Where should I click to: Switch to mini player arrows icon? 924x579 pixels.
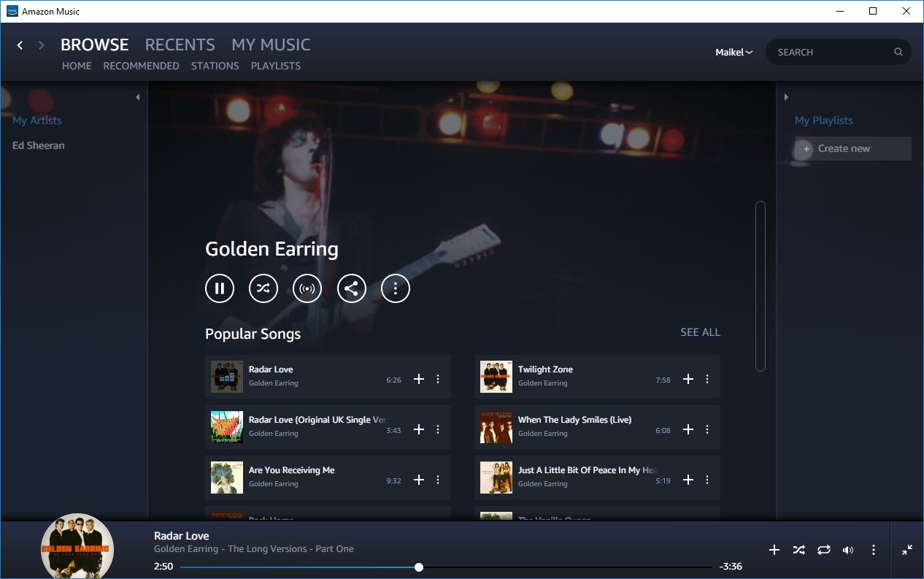907,550
